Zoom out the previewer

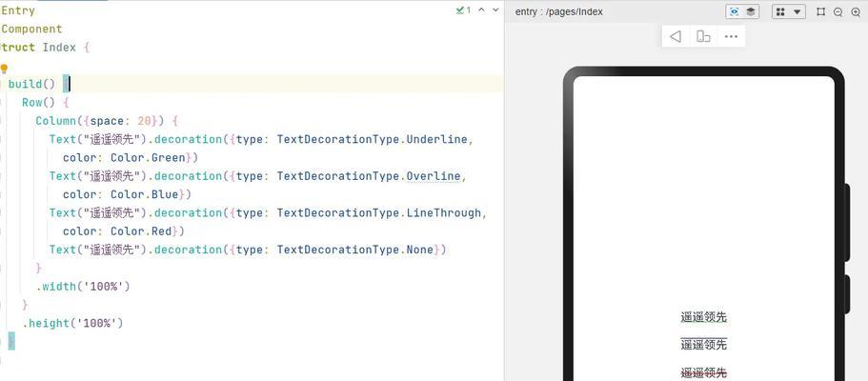tap(838, 12)
